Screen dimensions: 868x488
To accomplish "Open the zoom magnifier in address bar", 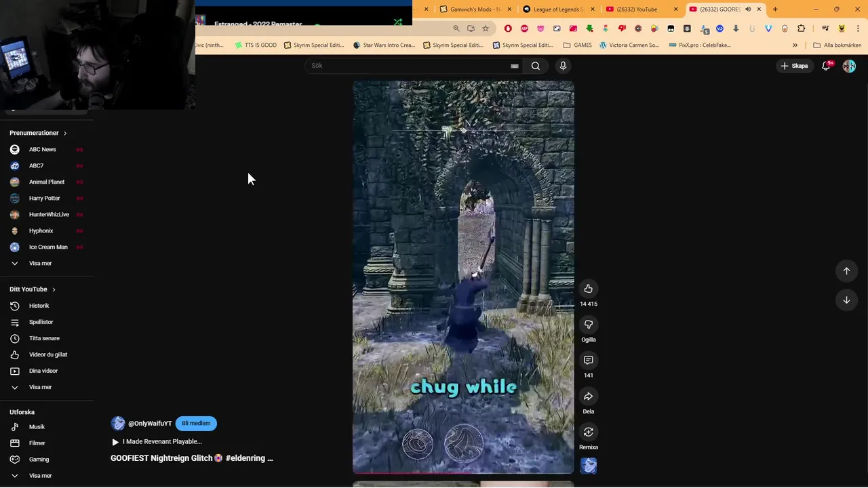I will [x=456, y=28].
